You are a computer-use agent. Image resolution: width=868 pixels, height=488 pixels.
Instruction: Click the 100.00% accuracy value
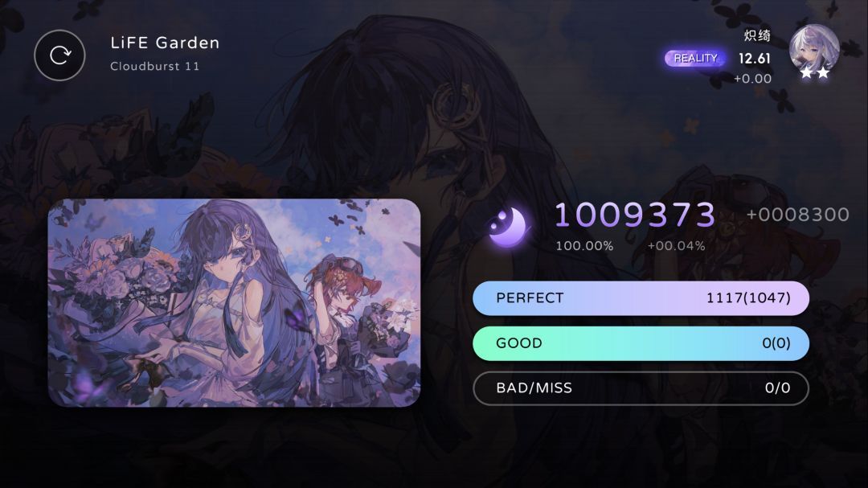[x=584, y=246]
